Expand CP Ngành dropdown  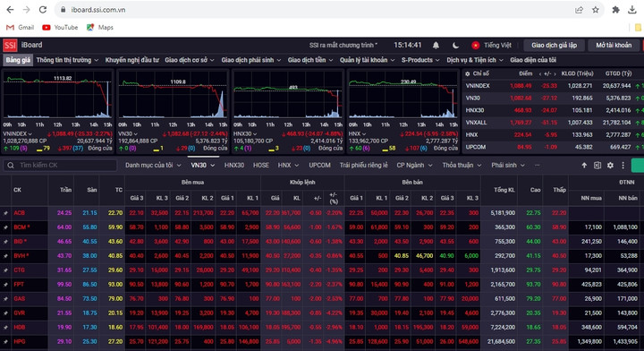[414, 166]
